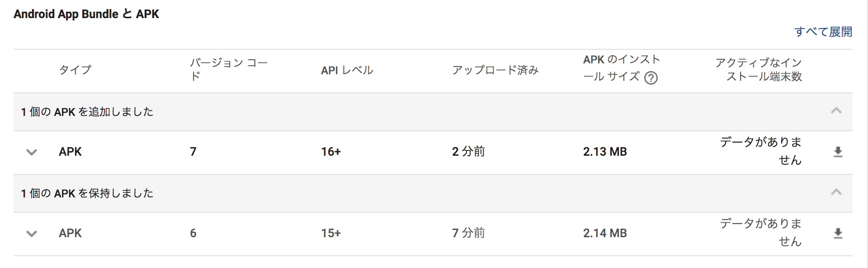Screen dimensions: 868x268
Task: Click the タイプ column header
Action: point(75,70)
